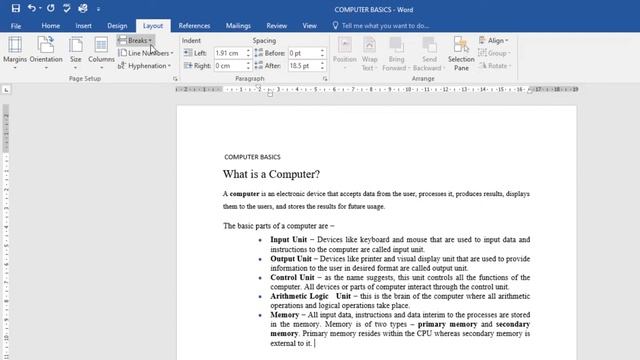Open the File tab
640x360 pixels.
click(x=16, y=26)
